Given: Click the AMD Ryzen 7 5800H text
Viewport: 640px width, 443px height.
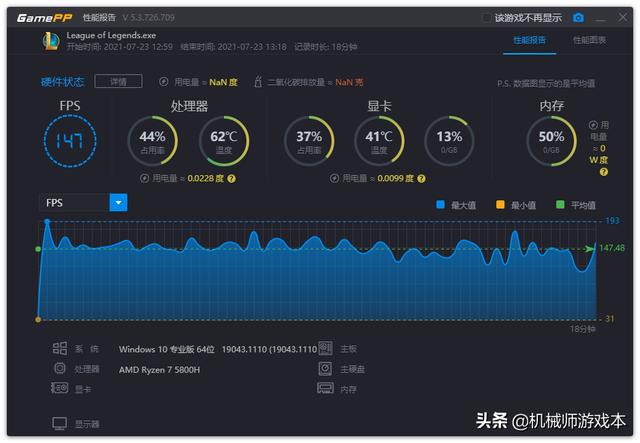Looking at the screenshot, I should point(160,370).
